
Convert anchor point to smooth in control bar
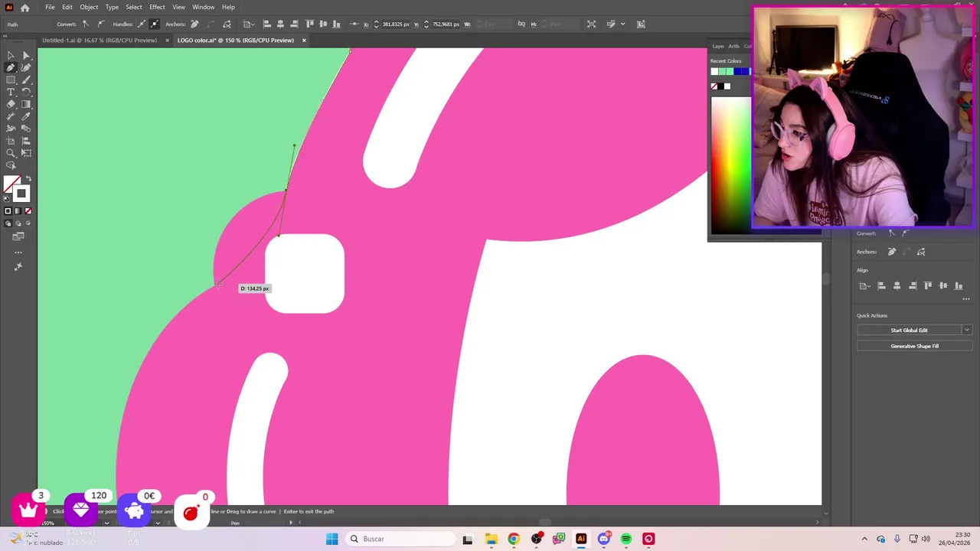tap(100, 24)
